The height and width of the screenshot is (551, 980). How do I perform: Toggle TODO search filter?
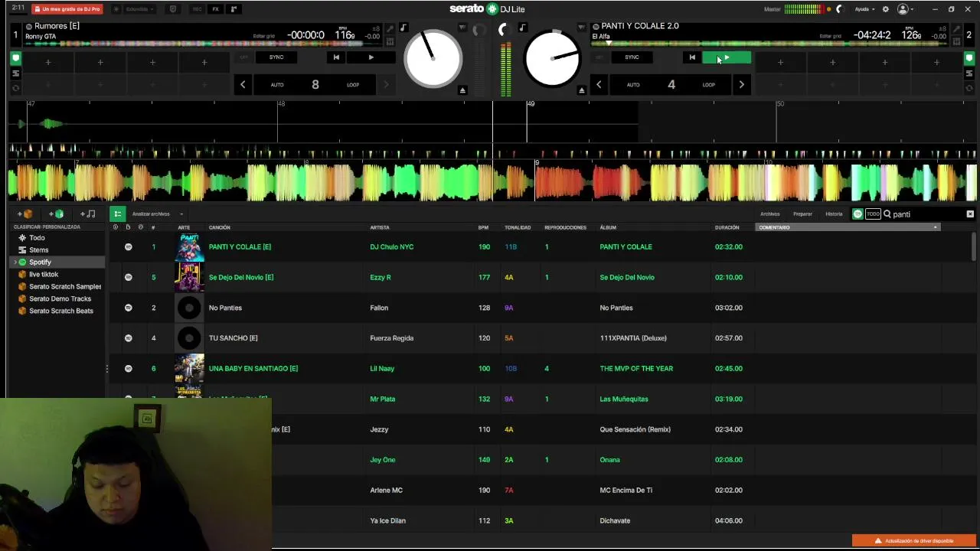point(873,214)
